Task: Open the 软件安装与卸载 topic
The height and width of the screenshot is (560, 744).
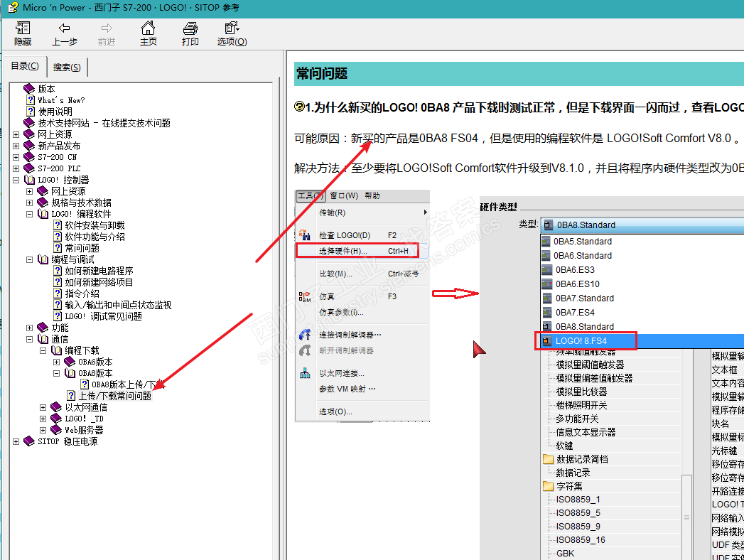Action: click(95, 225)
